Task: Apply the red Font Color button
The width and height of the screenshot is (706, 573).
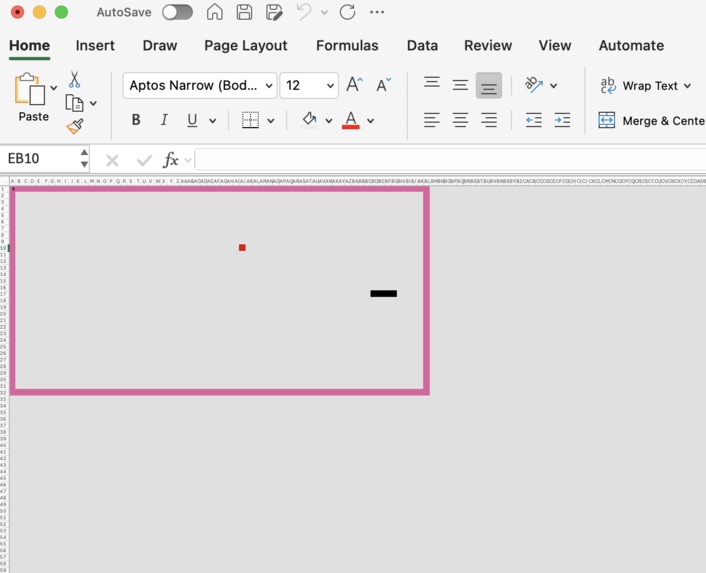Action: [351, 120]
